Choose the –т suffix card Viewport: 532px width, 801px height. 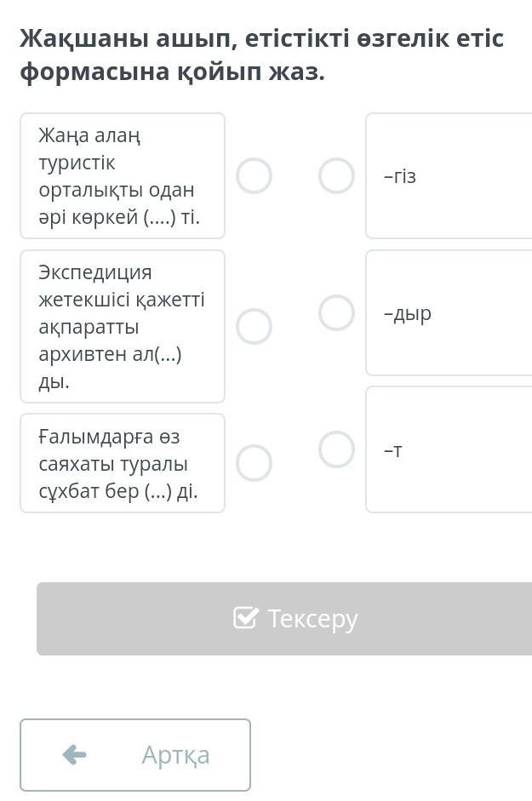pyautogui.click(x=449, y=449)
